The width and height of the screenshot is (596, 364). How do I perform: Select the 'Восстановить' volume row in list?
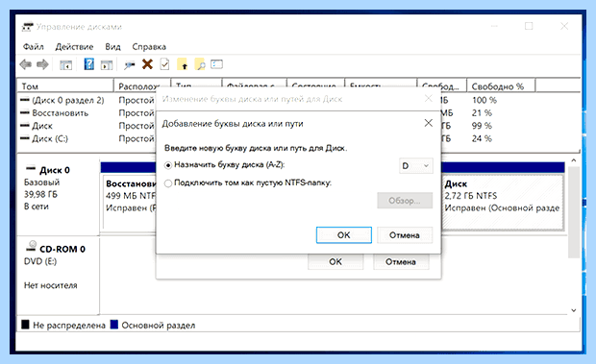[x=60, y=113]
